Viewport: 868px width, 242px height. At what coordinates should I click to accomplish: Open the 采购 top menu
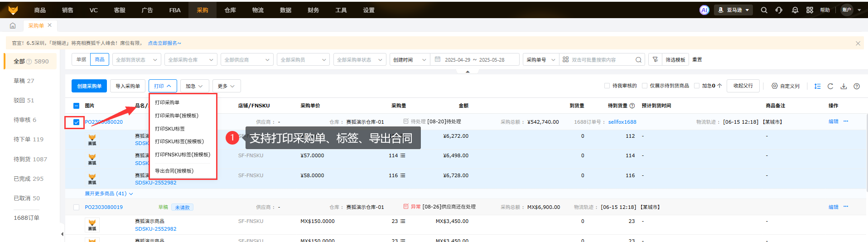click(x=203, y=10)
